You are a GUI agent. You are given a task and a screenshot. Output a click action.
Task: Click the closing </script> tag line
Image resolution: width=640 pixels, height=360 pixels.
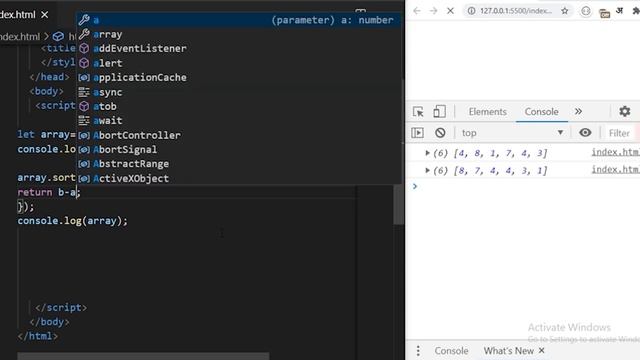[x=61, y=307]
